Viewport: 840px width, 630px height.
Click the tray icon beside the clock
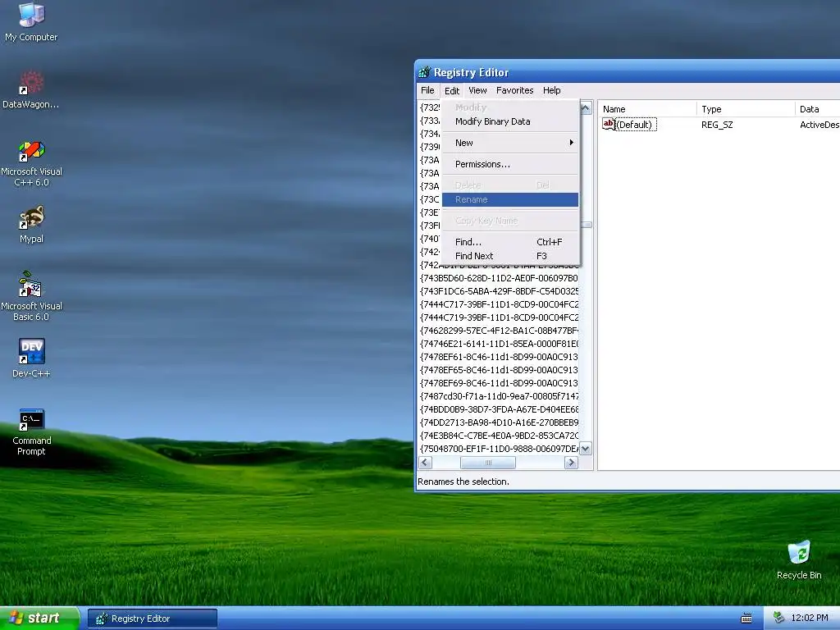click(x=779, y=619)
